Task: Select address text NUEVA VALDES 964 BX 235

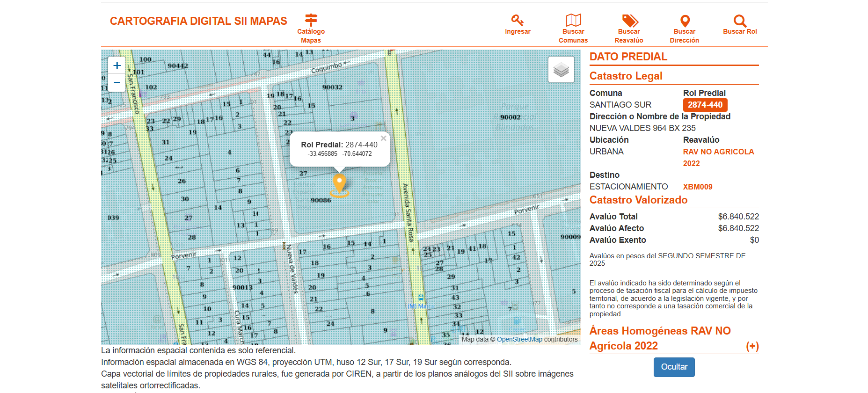Action: click(x=642, y=128)
